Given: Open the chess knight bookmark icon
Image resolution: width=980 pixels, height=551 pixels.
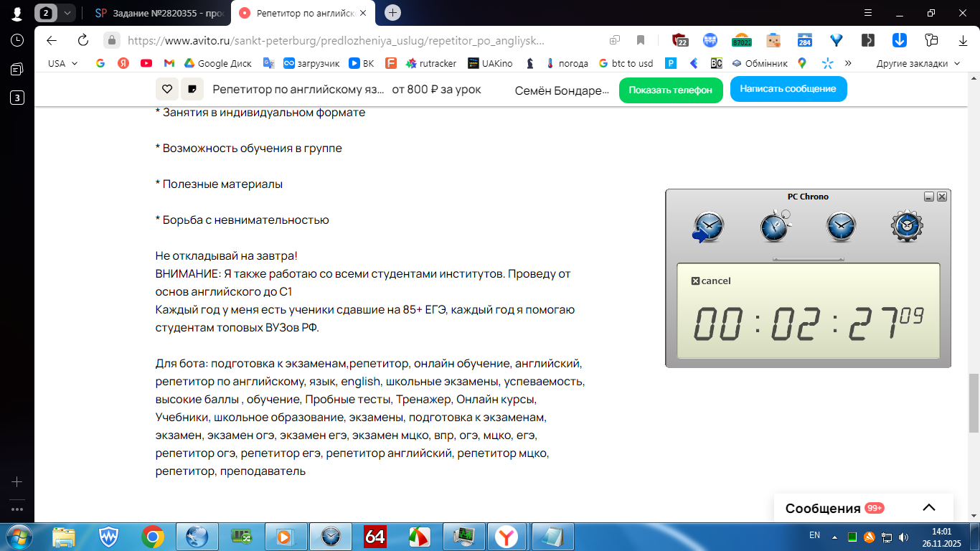Looking at the screenshot, I should click(529, 63).
